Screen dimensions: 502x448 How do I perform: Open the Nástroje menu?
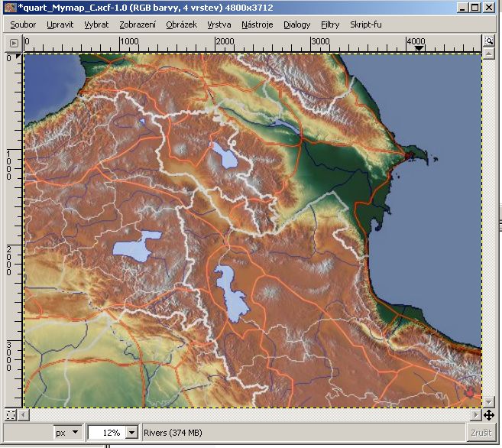(257, 24)
